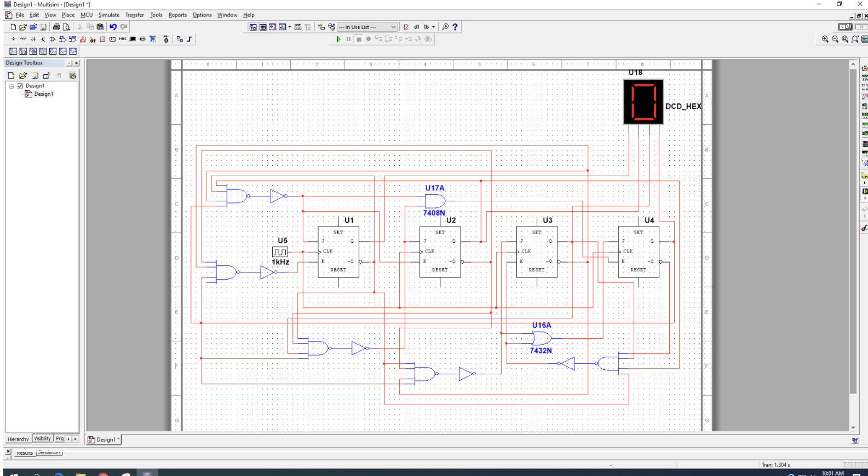868x476 pixels.
Task: Toggle the spreadsheet view icon
Action: tap(263, 27)
